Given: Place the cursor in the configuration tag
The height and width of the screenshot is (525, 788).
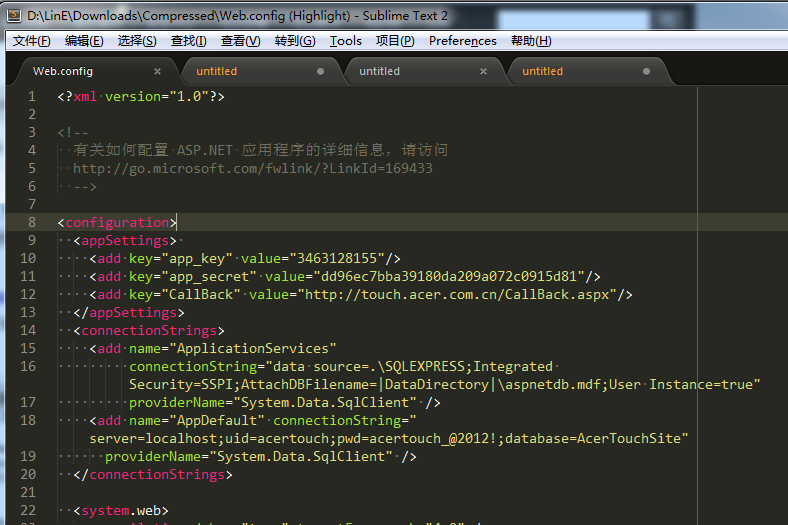Looking at the screenshot, I should pyautogui.click(x=117, y=223).
